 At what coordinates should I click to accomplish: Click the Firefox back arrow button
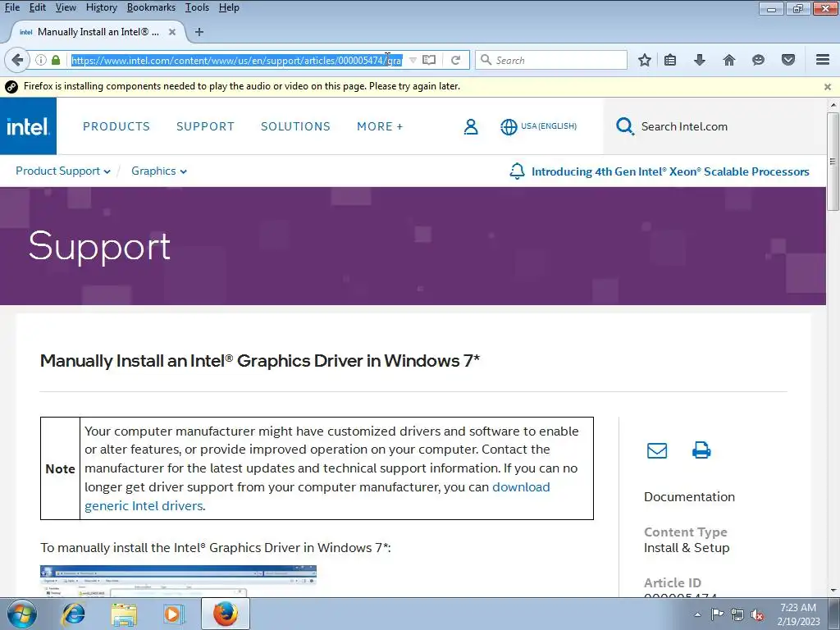click(16, 59)
